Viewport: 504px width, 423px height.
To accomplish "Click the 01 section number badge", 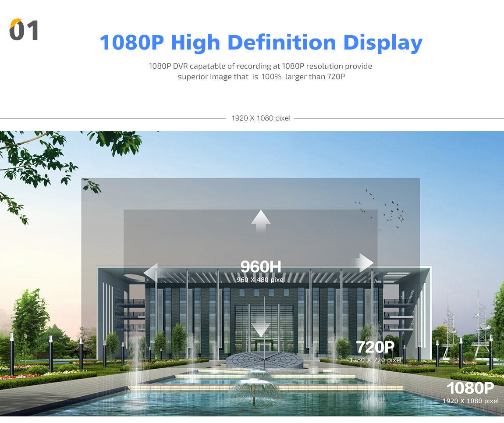I will (24, 30).
